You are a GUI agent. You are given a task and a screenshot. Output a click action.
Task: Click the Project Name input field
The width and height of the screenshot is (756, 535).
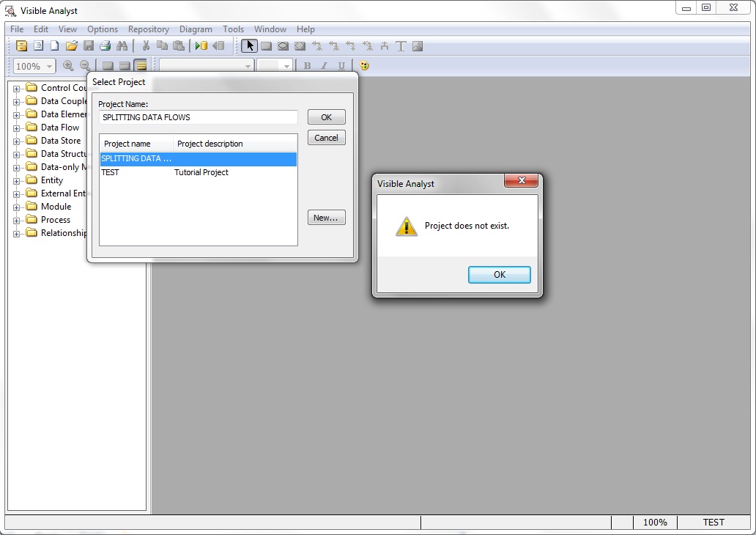[x=199, y=117]
